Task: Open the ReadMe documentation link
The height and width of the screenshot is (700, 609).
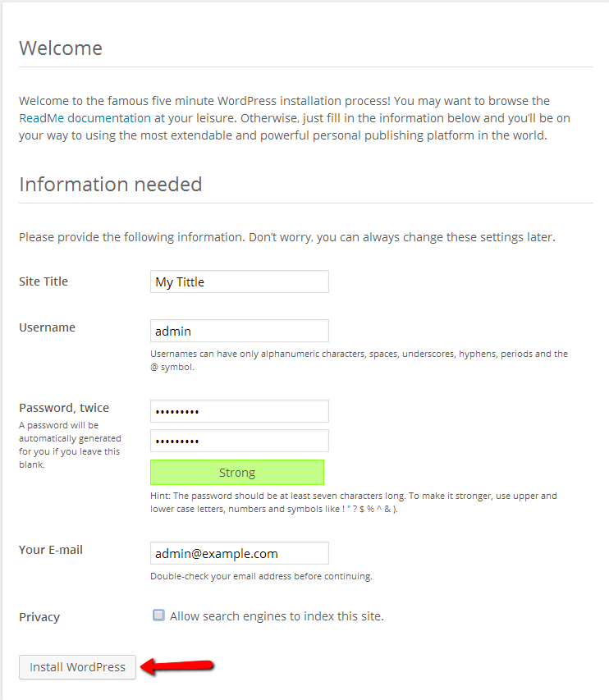Action: tap(85, 118)
